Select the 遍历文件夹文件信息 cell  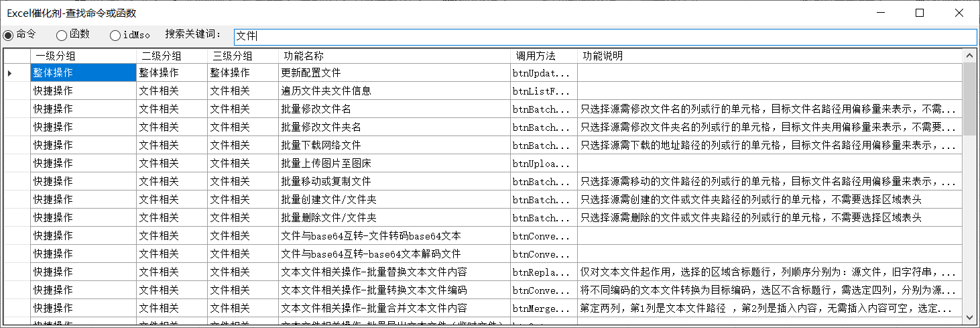pyautogui.click(x=395, y=91)
